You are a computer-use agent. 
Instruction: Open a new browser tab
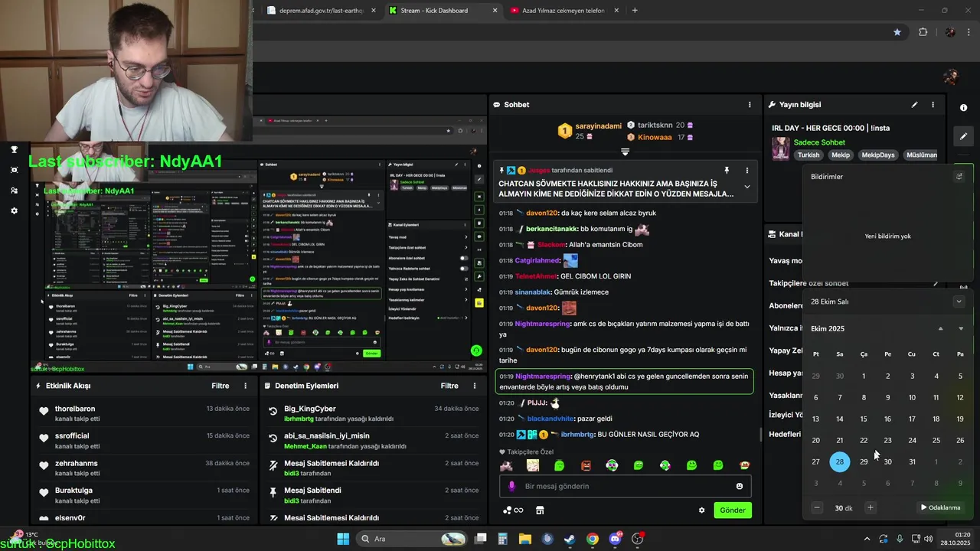pos(635,11)
